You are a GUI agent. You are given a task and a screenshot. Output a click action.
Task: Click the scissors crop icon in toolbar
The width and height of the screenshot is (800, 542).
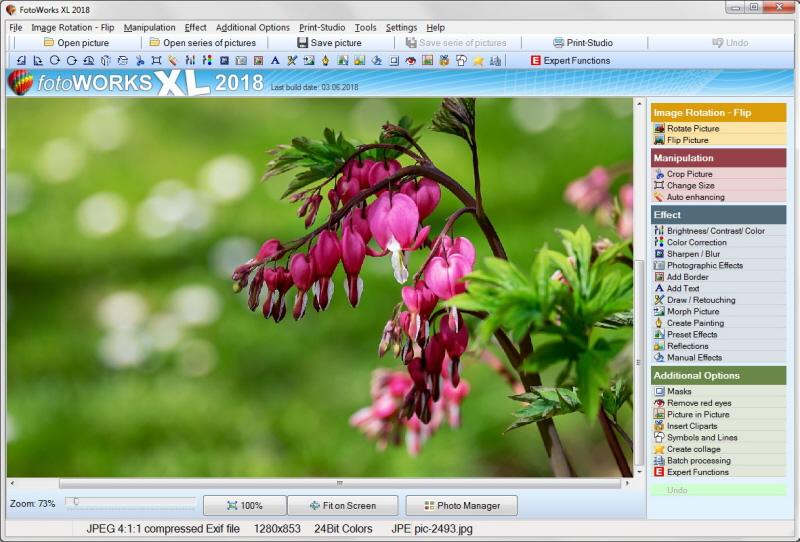139,61
